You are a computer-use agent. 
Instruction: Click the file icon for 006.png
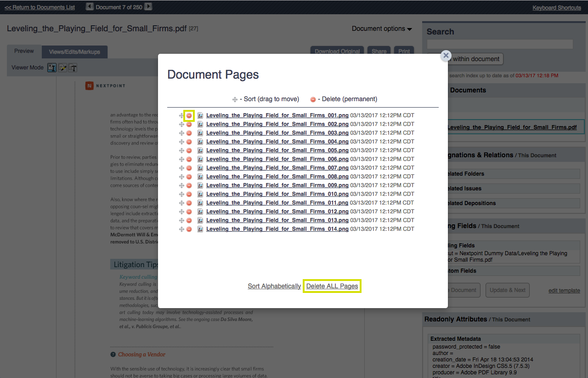pos(200,159)
